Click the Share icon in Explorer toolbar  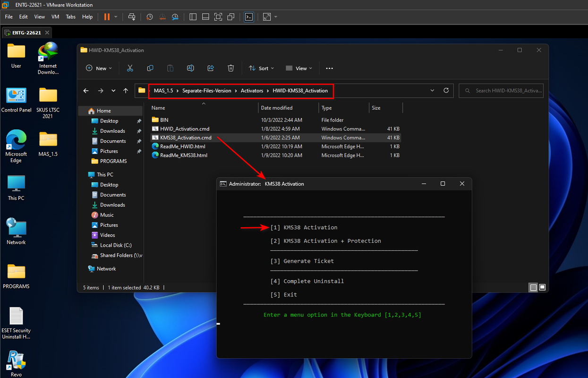pos(211,68)
